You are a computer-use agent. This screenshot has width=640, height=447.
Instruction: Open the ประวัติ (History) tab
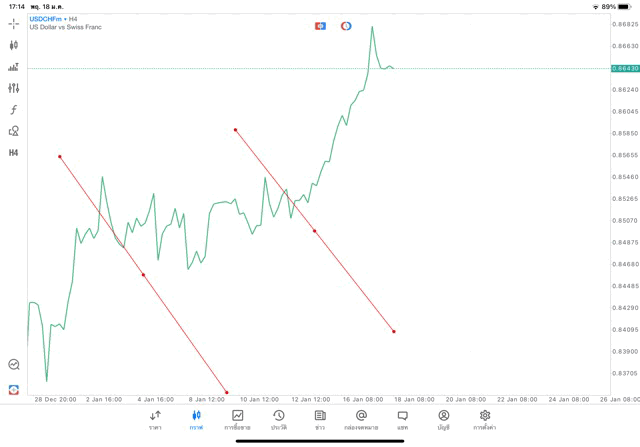[278, 419]
